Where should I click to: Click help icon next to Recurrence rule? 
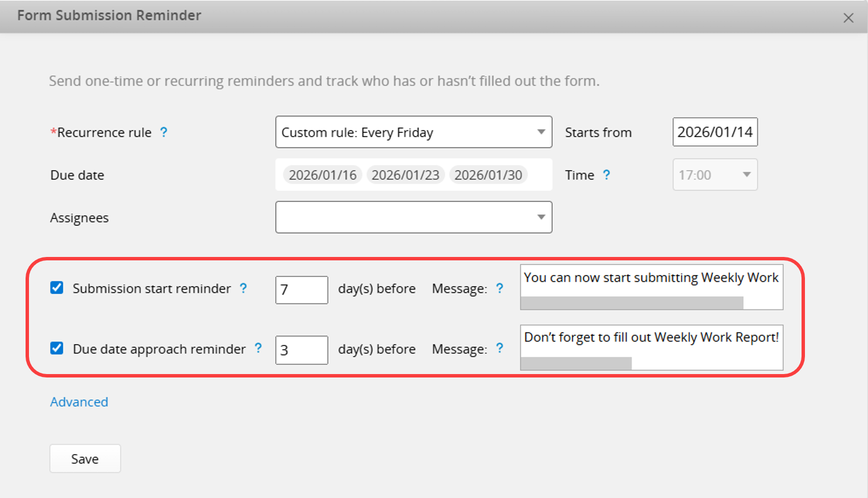(x=164, y=132)
